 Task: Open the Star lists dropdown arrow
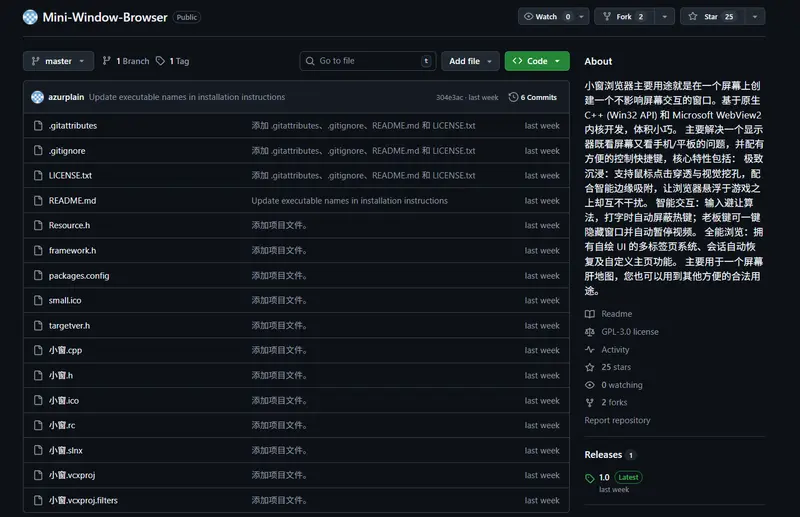(755, 16)
